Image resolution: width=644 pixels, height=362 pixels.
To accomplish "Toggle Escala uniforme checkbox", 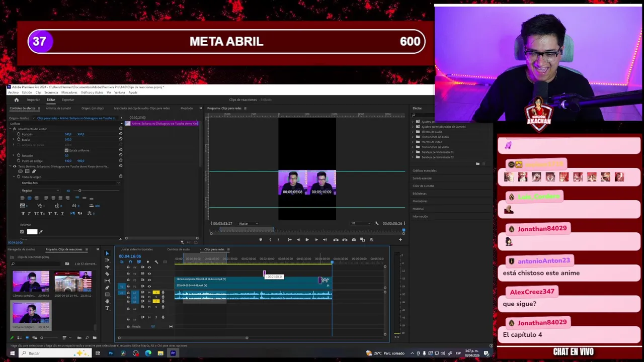I will coord(66,150).
